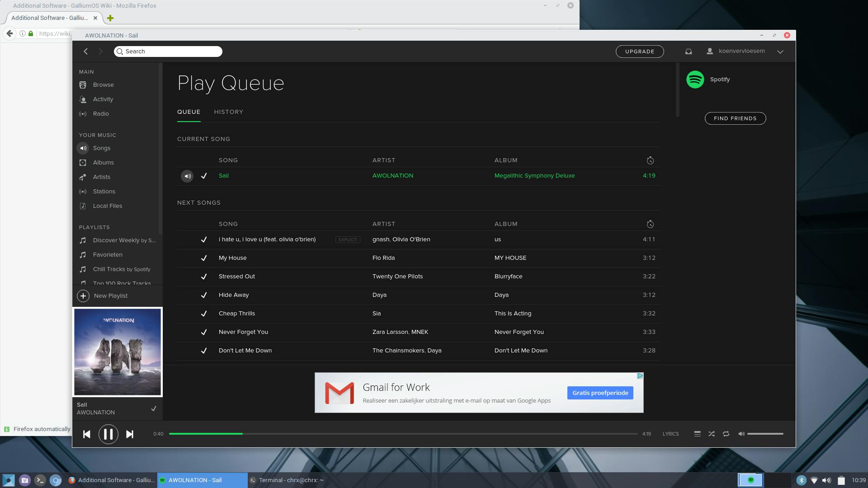Open the notifications inbox icon
The width and height of the screenshot is (868, 488).
coord(689,52)
